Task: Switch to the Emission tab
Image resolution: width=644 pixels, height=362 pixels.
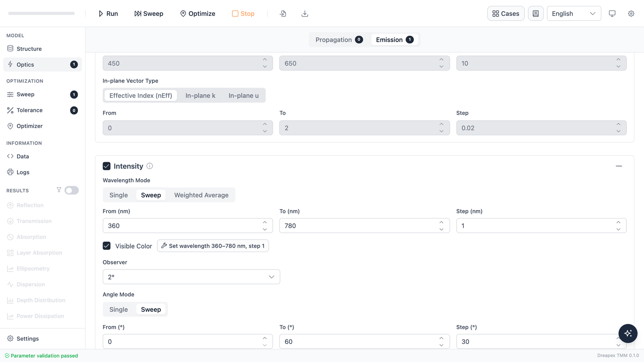Action: point(395,40)
